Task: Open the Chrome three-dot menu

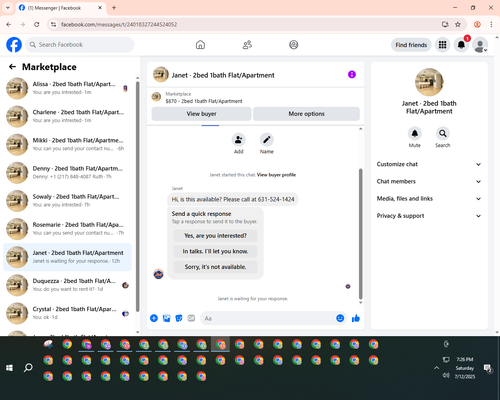Action: coord(491,24)
